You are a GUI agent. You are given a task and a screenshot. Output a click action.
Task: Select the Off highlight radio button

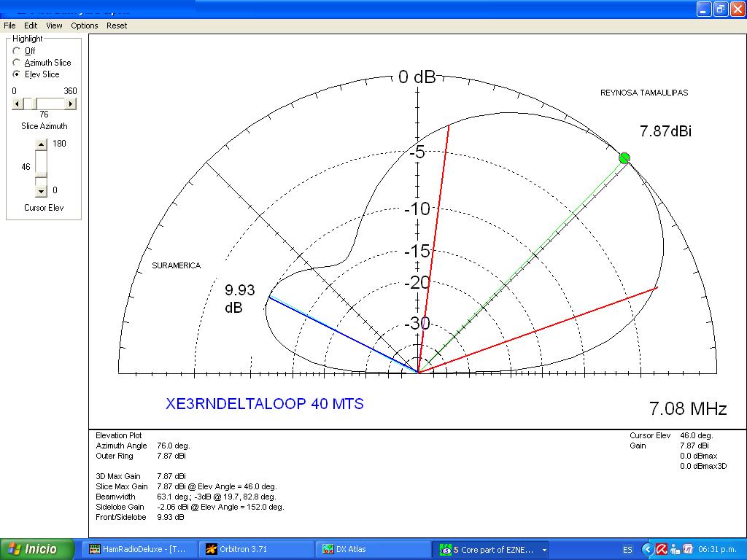(x=17, y=50)
